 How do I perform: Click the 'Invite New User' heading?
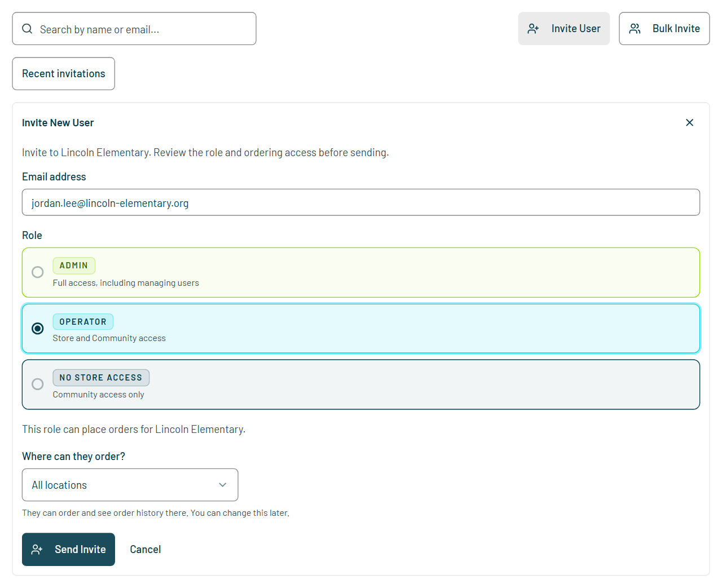pos(58,123)
